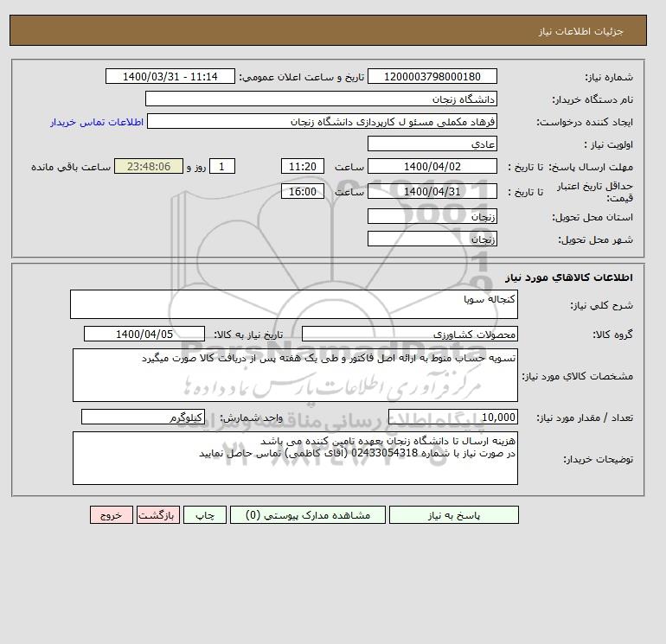Click the label مشخصات کالای مورد نیاز
Viewport: 666px width, 644px height.
tap(578, 376)
